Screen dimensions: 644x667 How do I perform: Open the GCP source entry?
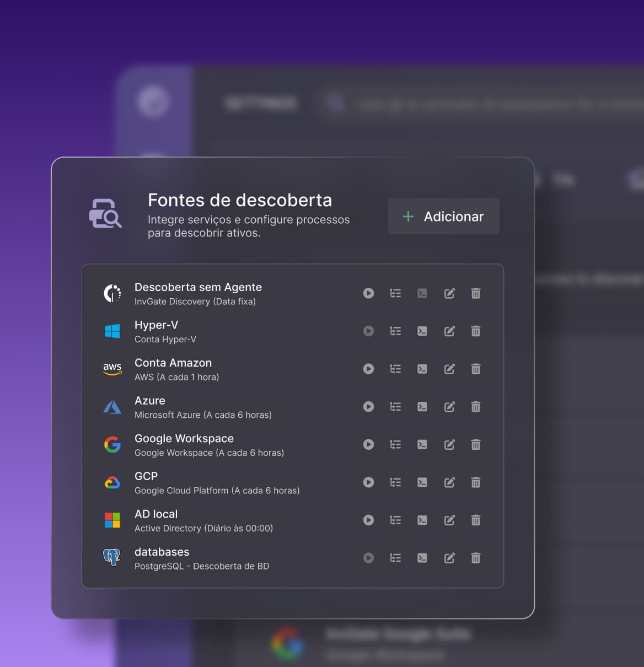pyautogui.click(x=146, y=476)
